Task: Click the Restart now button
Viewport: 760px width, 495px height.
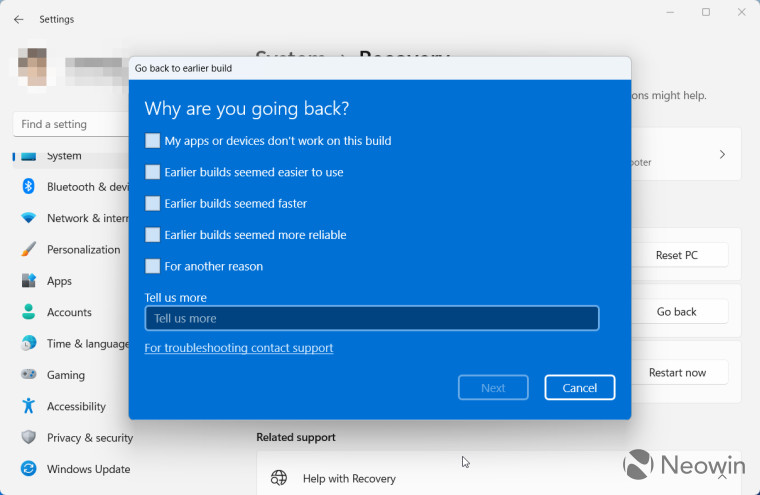Action: 677,372
